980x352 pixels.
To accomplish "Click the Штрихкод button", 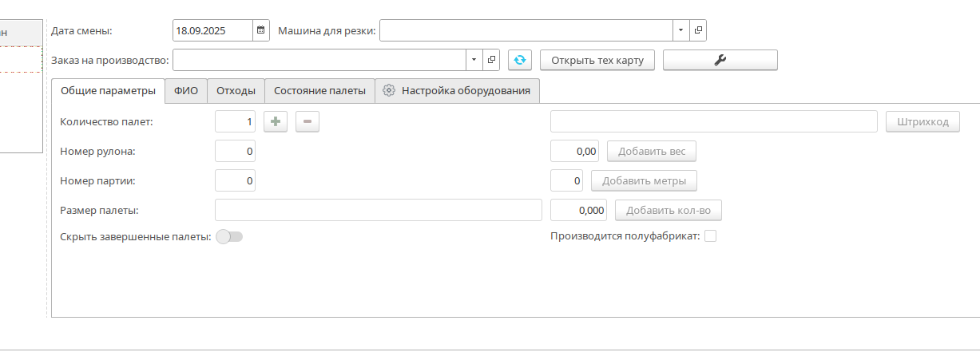I will [x=922, y=121].
